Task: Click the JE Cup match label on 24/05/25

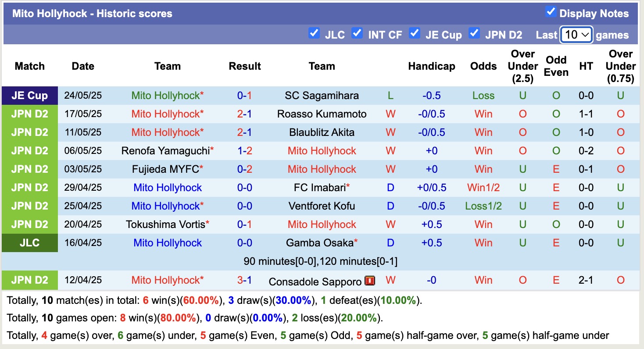Action: pos(29,96)
